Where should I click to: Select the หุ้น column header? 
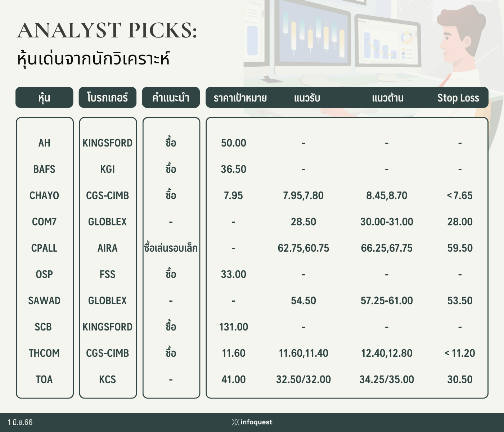point(44,98)
